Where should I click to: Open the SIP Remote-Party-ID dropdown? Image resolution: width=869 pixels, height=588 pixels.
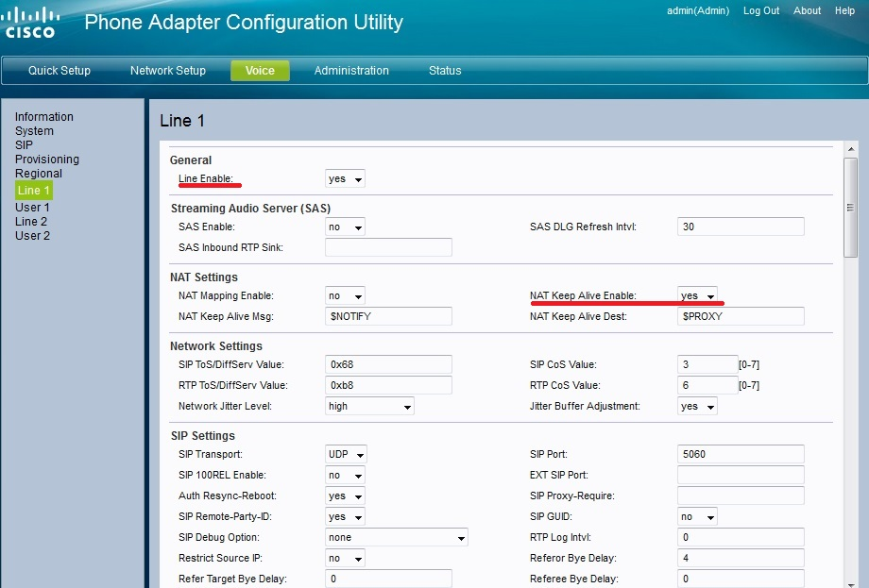tap(345, 517)
